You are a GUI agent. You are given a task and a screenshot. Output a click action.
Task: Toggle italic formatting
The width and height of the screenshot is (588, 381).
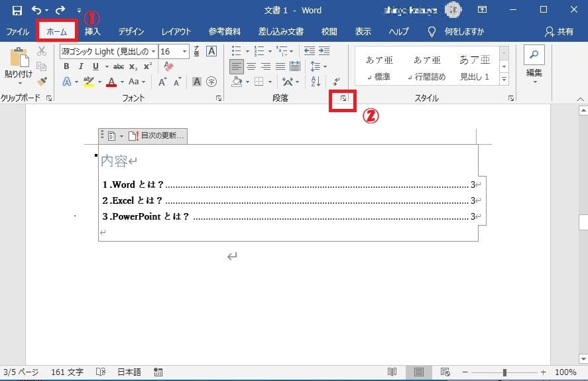point(81,66)
